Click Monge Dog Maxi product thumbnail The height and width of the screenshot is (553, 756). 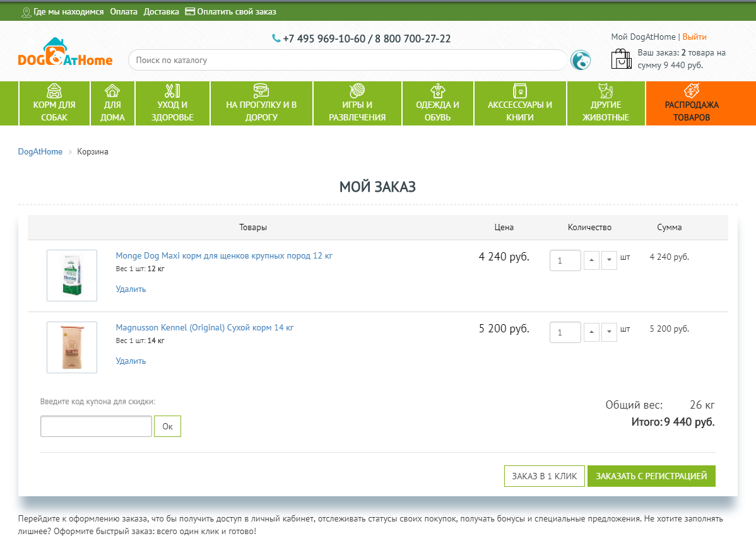click(72, 276)
